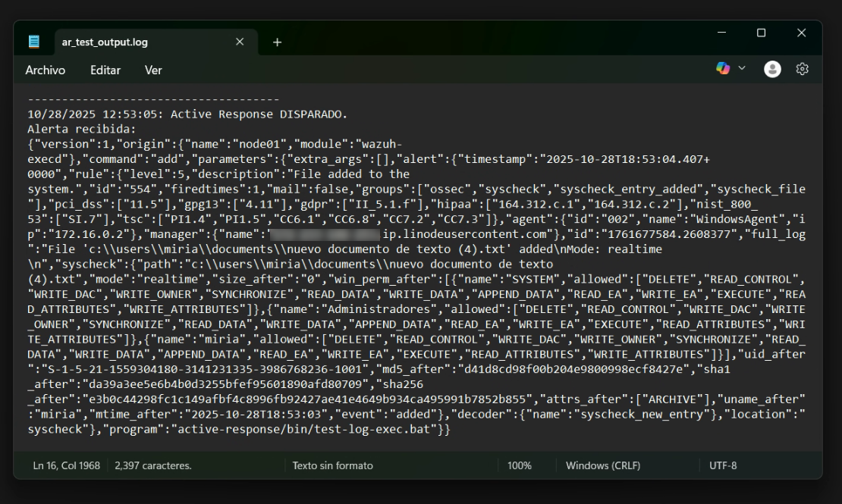This screenshot has width=842, height=504.
Task: Close the ar_test_output.log tab
Action: (x=240, y=42)
